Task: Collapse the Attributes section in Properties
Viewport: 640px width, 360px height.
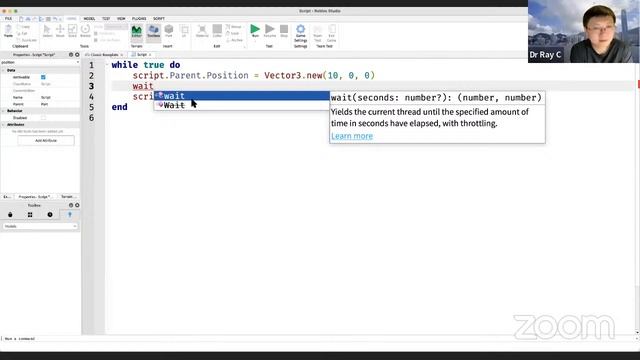Action: (x=3, y=124)
